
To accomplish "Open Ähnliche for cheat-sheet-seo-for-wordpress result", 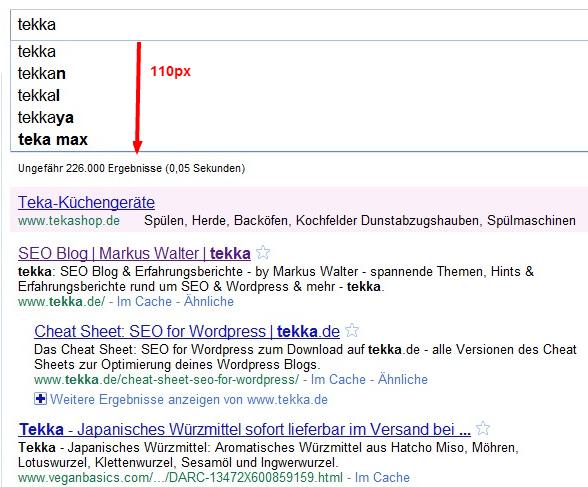I will tap(403, 379).
